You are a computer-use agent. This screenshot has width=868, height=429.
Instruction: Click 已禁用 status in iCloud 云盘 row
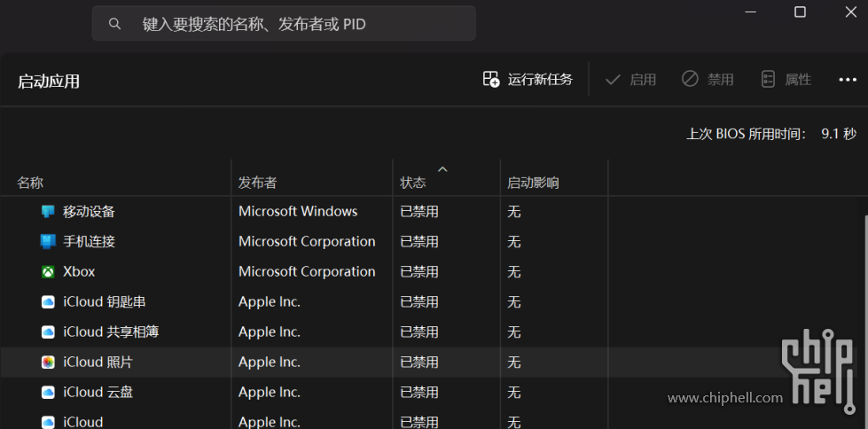419,392
